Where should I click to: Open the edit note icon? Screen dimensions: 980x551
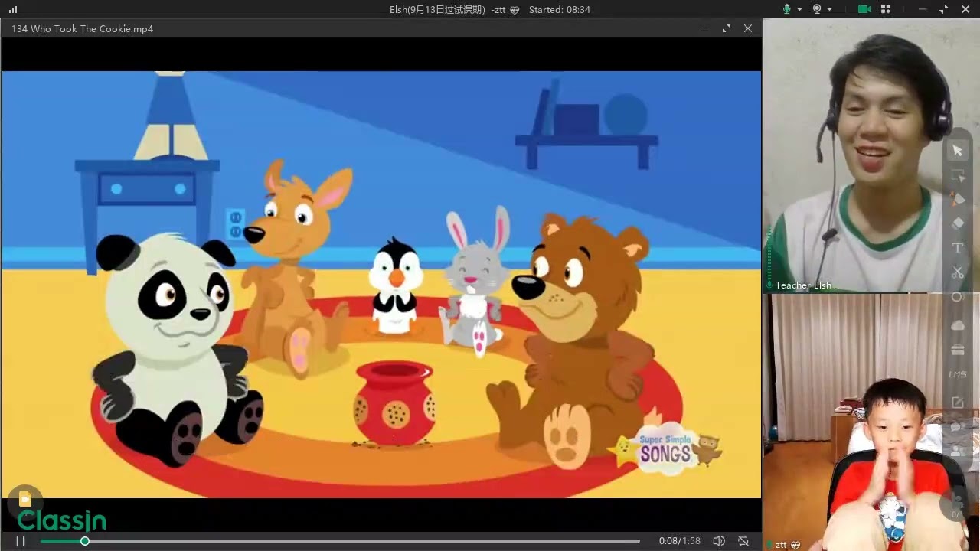pos(957,403)
